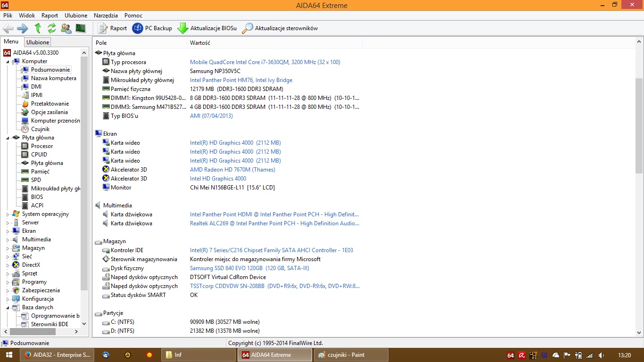Click the czujniki - Paint taskbar button
The image size is (644, 362).
(x=351, y=355)
